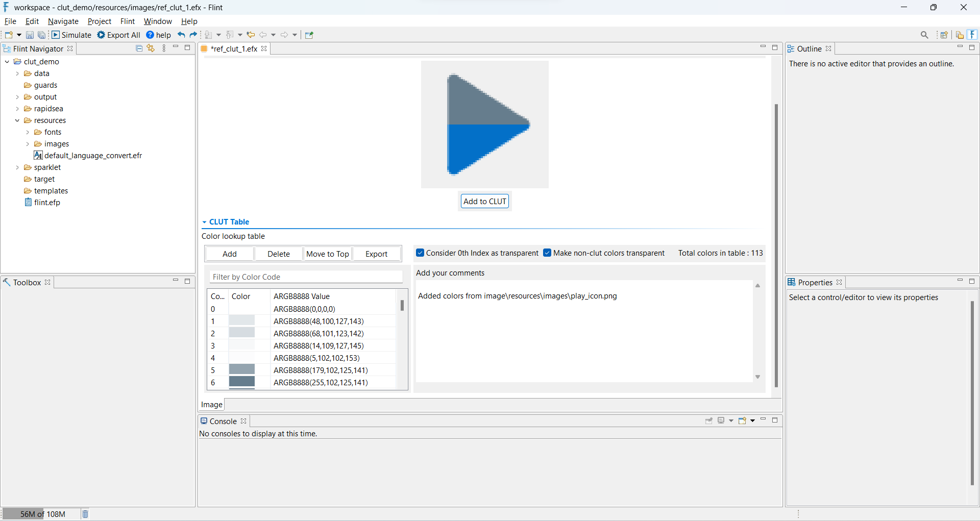Uncheck Make non-clut colors transparent
Image resolution: width=980 pixels, height=521 pixels.
click(x=547, y=253)
